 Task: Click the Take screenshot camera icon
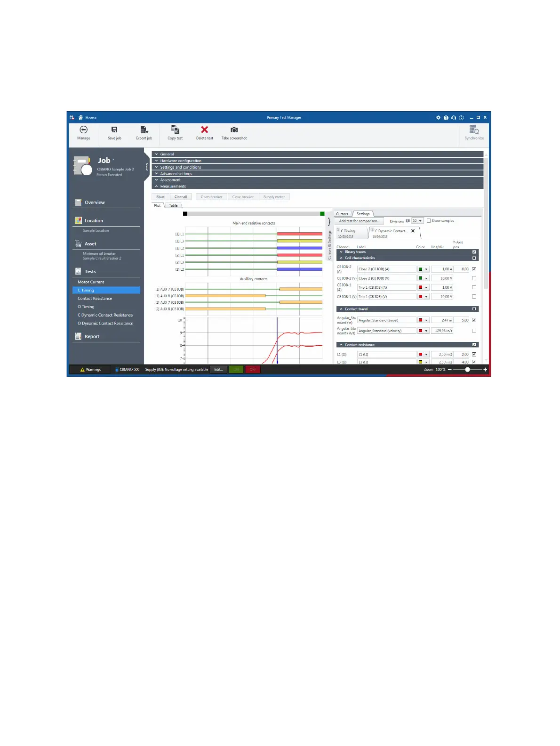(x=234, y=130)
